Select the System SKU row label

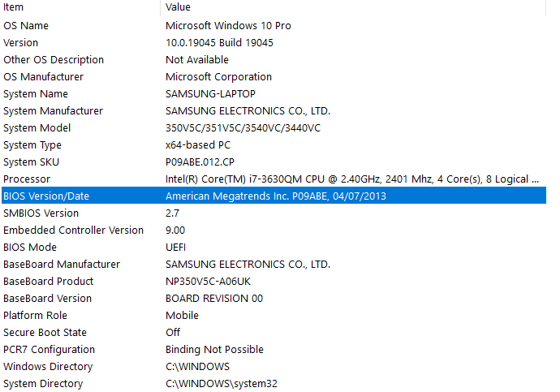pyautogui.click(x=32, y=162)
